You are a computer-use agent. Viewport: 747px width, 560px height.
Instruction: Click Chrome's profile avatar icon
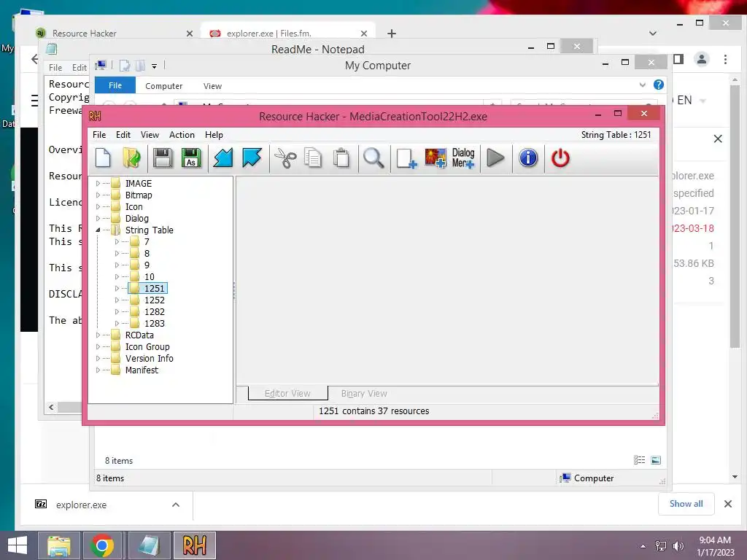click(x=701, y=59)
